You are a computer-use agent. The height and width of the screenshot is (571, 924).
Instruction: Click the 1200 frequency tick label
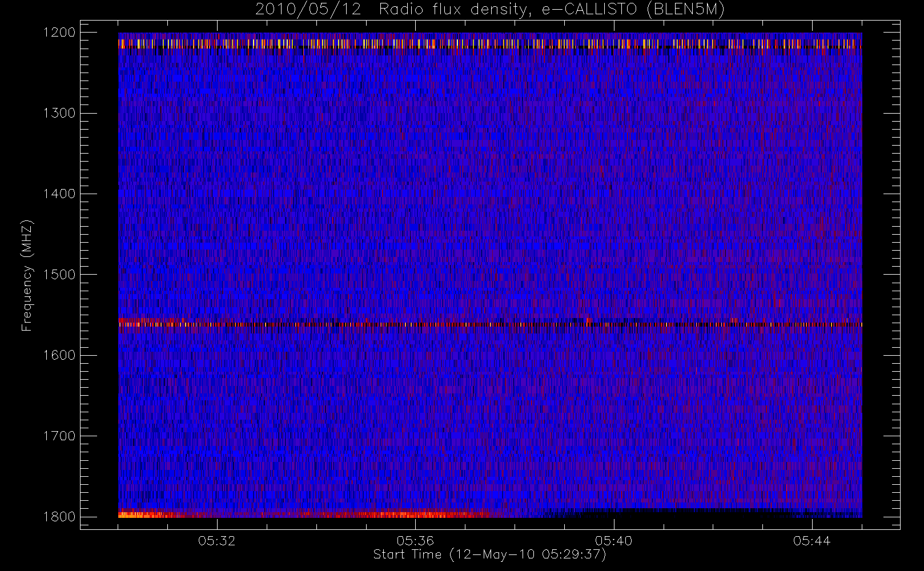tap(59, 33)
